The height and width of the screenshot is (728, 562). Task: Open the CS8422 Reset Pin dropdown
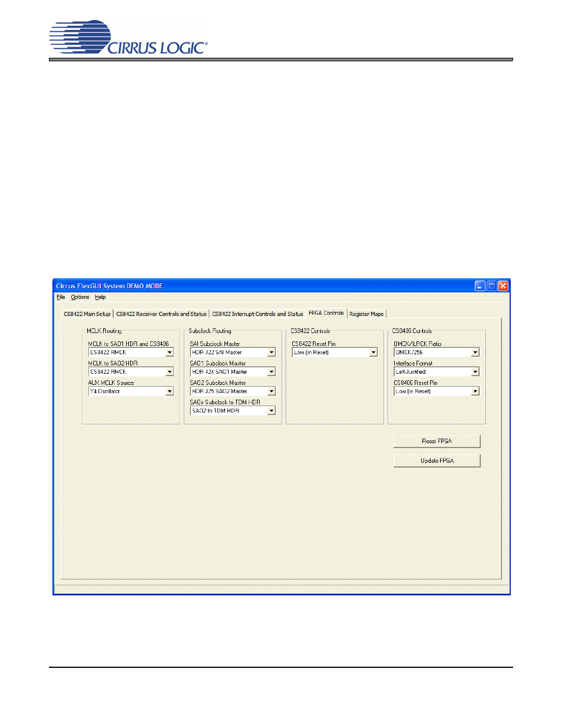(x=335, y=352)
